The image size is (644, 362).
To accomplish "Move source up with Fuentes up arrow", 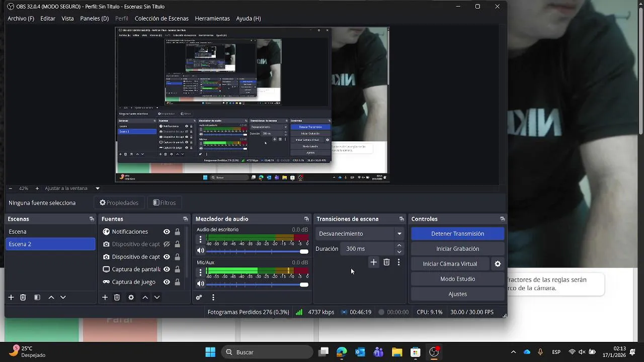I will [x=145, y=297].
